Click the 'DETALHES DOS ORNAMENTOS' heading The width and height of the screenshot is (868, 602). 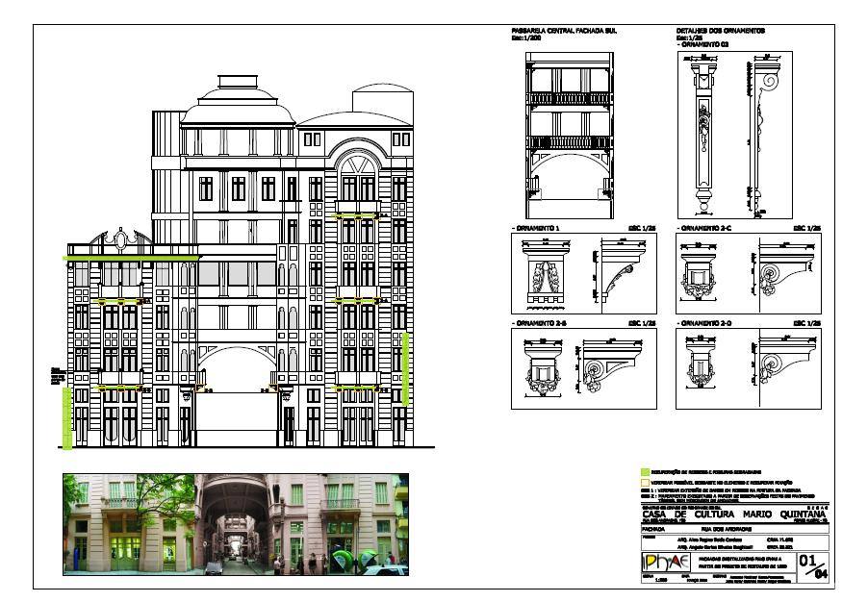(720, 31)
